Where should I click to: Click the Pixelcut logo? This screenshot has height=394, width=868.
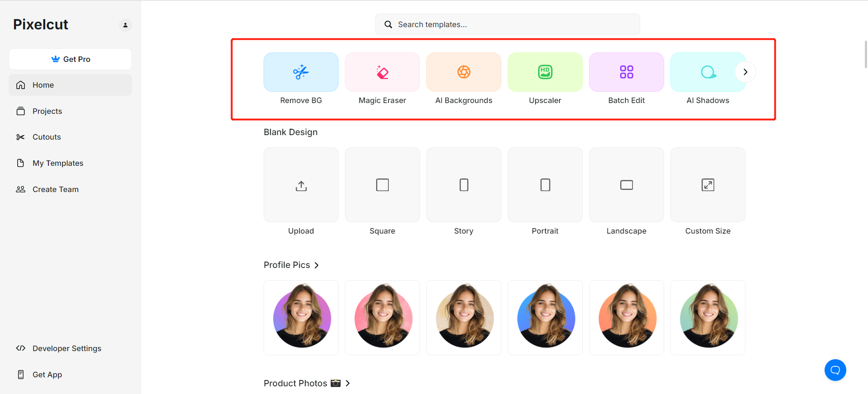(41, 24)
